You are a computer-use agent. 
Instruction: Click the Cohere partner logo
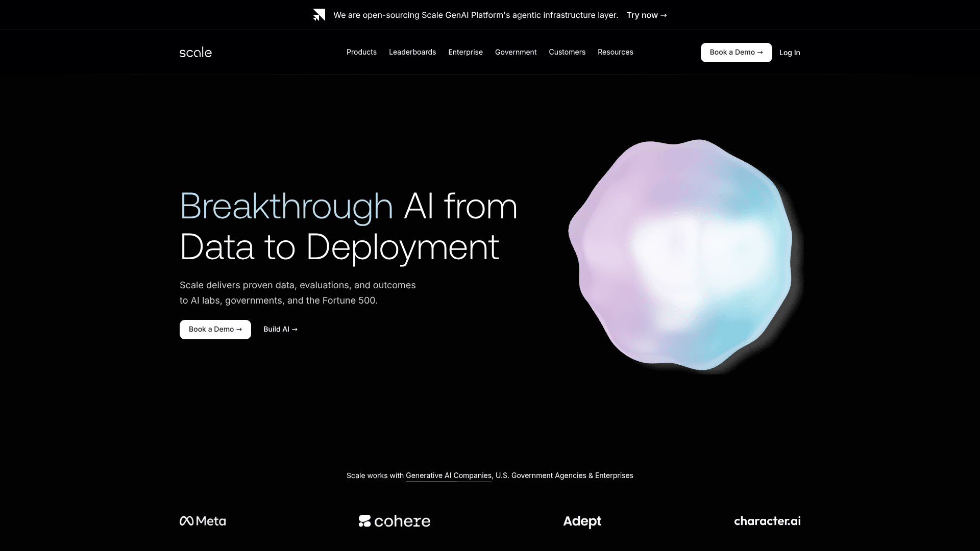click(395, 521)
